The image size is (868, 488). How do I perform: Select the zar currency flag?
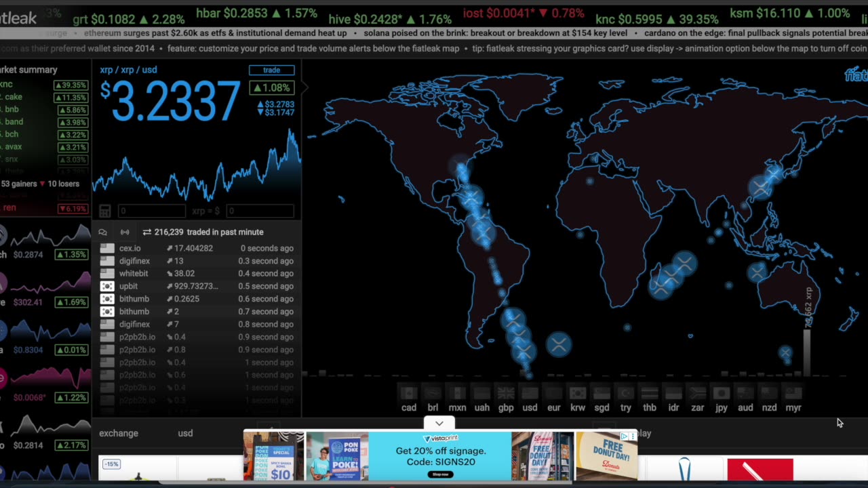pos(697,393)
